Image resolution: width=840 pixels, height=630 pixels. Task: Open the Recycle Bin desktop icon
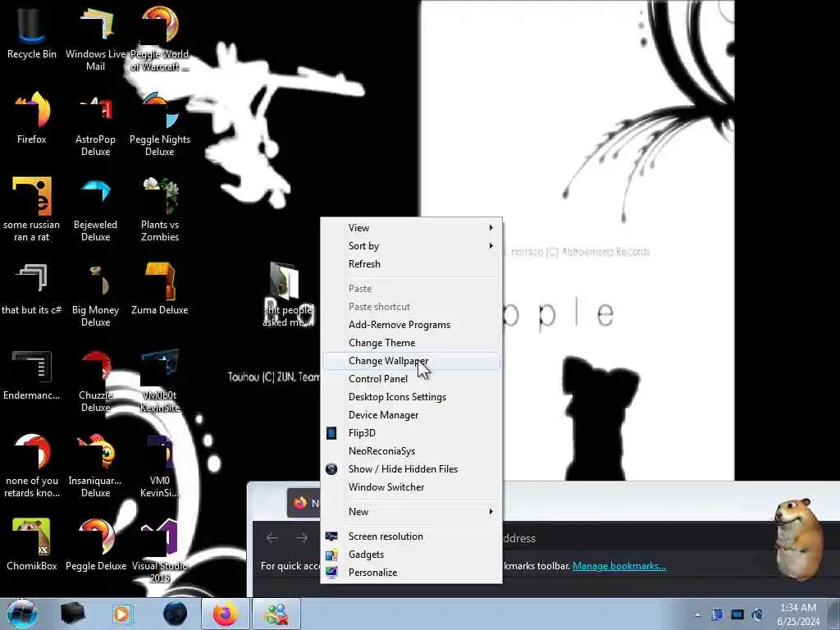(x=32, y=32)
